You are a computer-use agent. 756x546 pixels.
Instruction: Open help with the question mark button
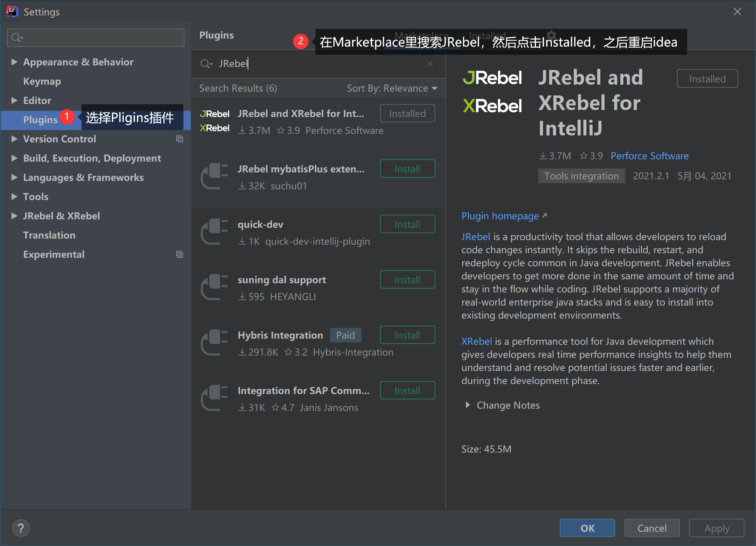[x=21, y=528]
